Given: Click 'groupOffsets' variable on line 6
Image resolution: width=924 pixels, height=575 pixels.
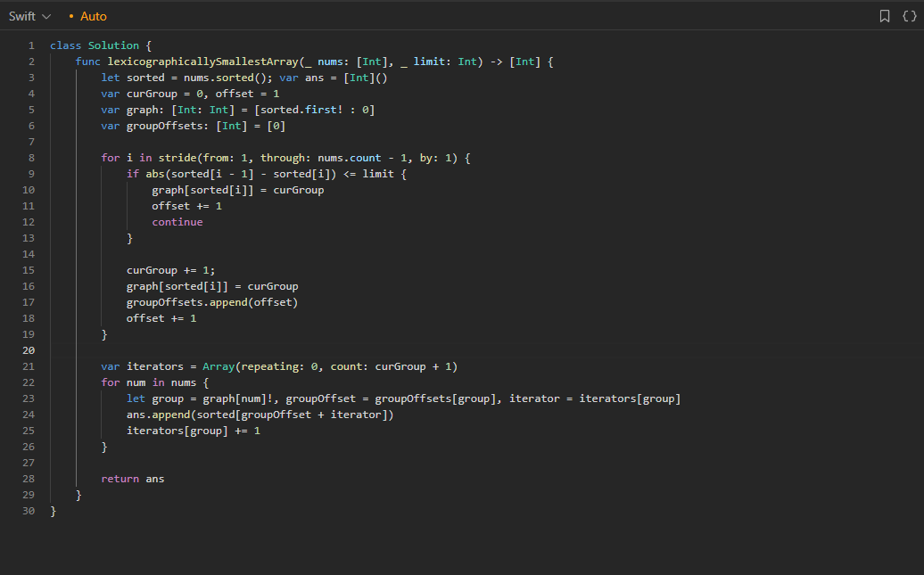Looking at the screenshot, I should (x=164, y=126).
